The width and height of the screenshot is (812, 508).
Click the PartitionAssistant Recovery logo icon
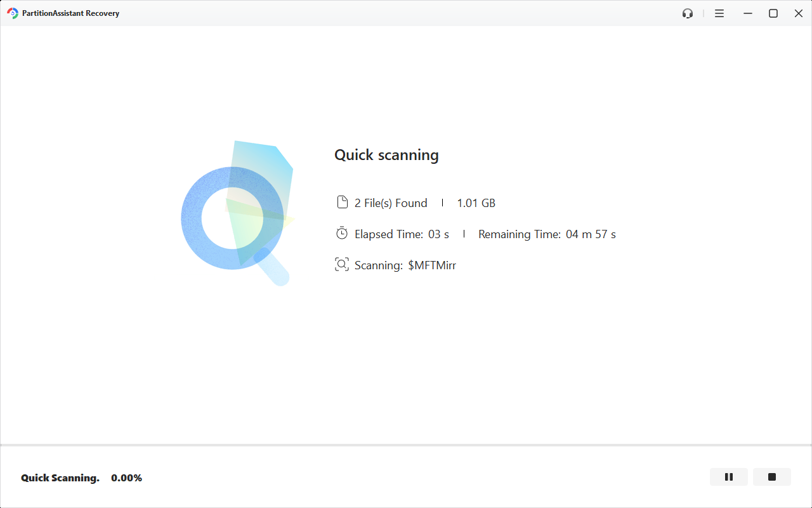[11, 13]
